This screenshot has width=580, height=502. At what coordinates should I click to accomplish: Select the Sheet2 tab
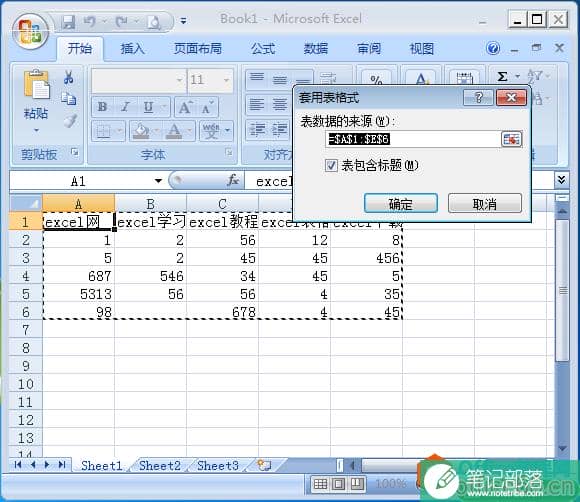(x=159, y=465)
